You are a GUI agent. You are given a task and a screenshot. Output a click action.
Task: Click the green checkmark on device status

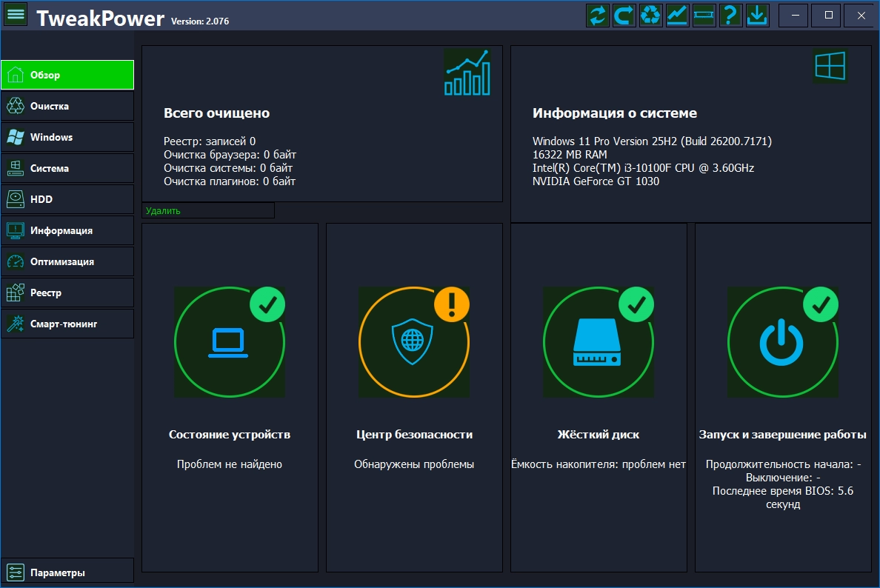pyautogui.click(x=267, y=304)
